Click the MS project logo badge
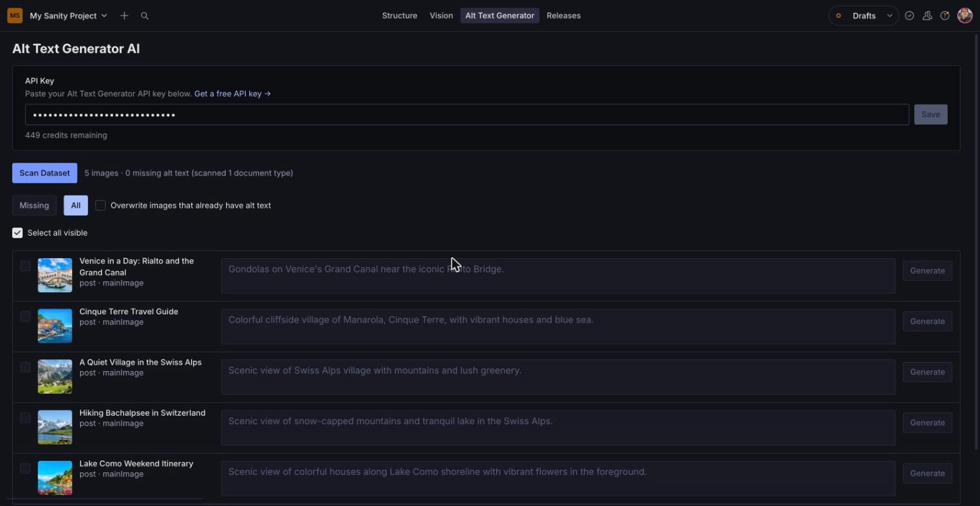This screenshot has height=506, width=980. pyautogui.click(x=15, y=15)
